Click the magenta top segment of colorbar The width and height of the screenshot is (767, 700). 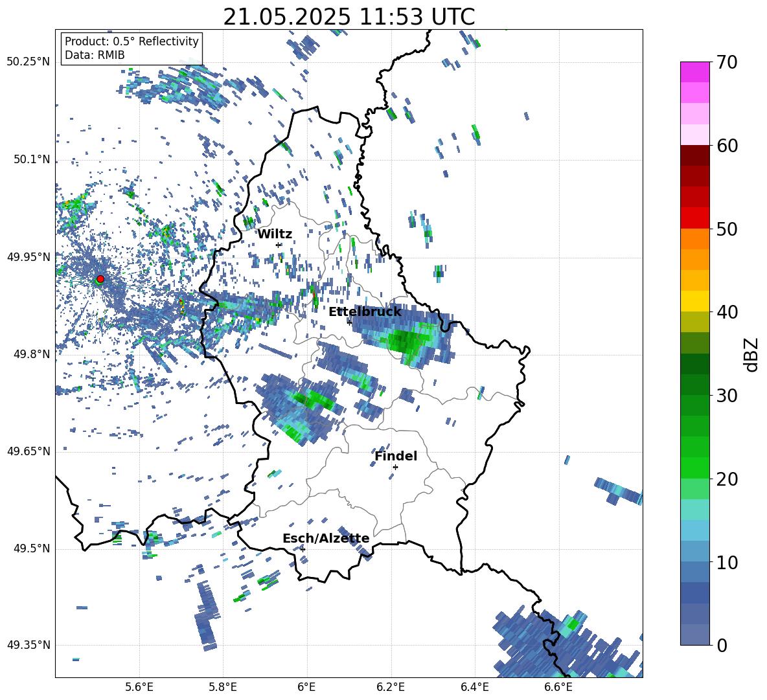694,72
